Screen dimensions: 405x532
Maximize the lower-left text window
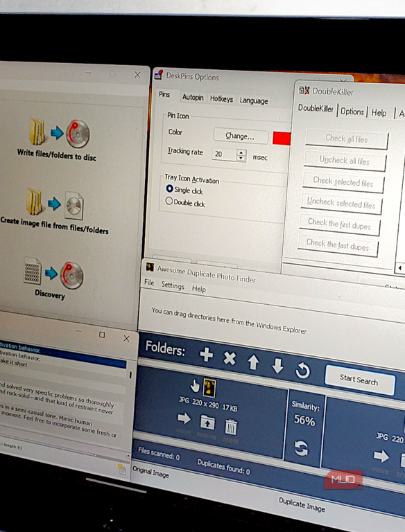(x=102, y=335)
